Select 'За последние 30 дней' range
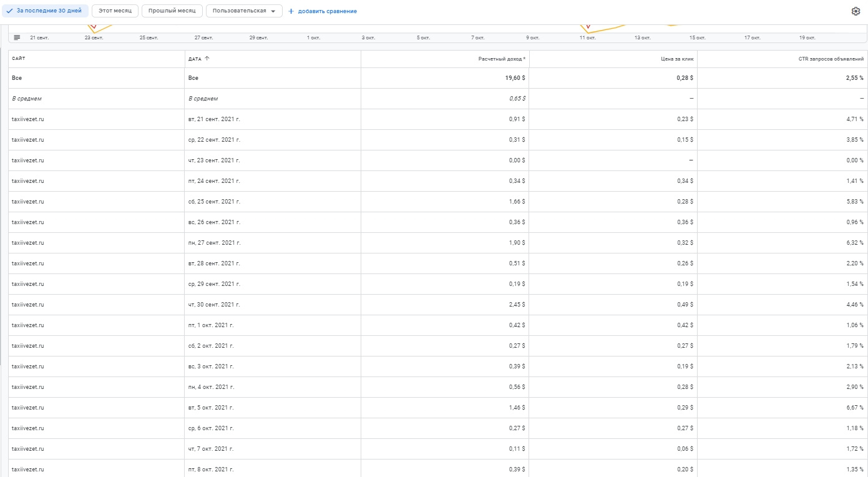This screenshot has height=477, width=868. (49, 11)
